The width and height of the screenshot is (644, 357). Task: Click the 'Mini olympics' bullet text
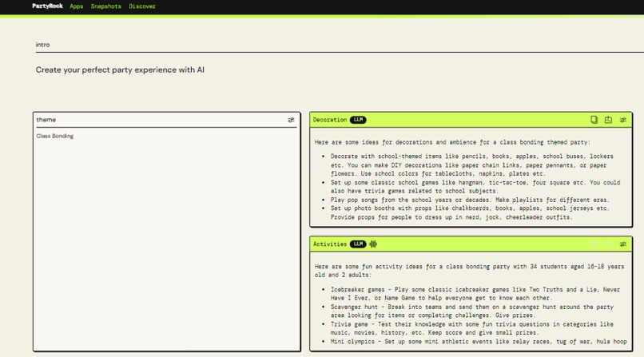pyautogui.click(x=479, y=341)
